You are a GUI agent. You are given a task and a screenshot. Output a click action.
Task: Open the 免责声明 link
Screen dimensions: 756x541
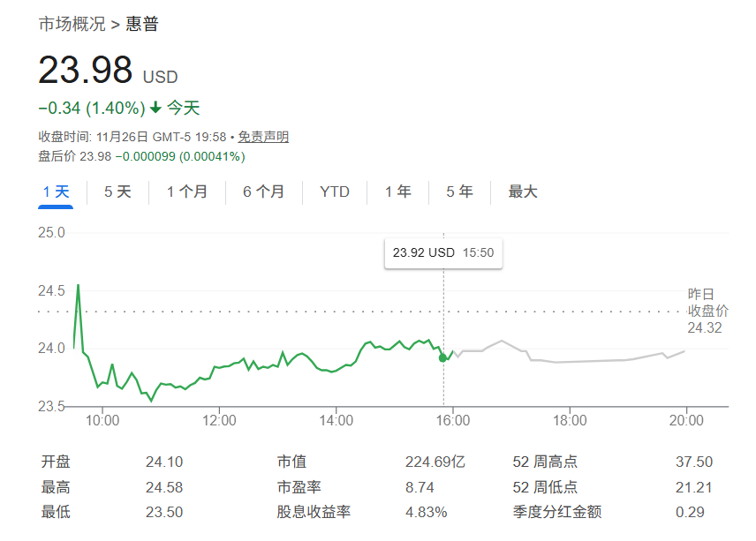point(263,137)
